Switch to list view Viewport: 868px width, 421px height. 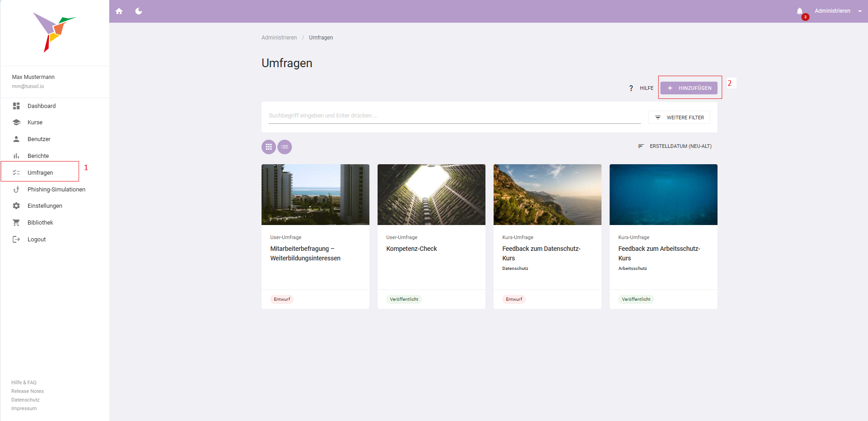point(285,147)
